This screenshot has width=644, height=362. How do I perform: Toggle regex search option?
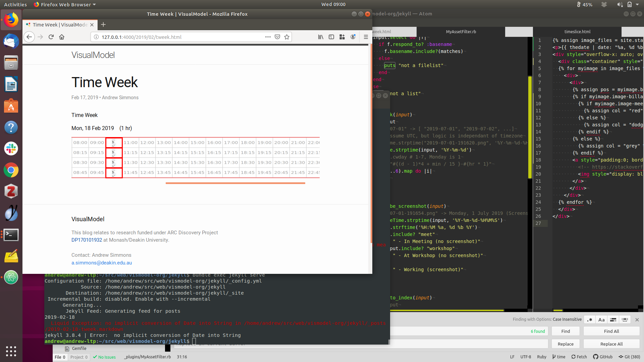(590, 319)
